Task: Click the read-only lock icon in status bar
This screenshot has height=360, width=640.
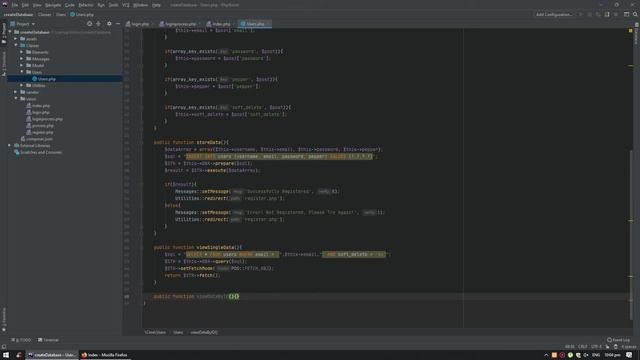Action: click(x=607, y=347)
